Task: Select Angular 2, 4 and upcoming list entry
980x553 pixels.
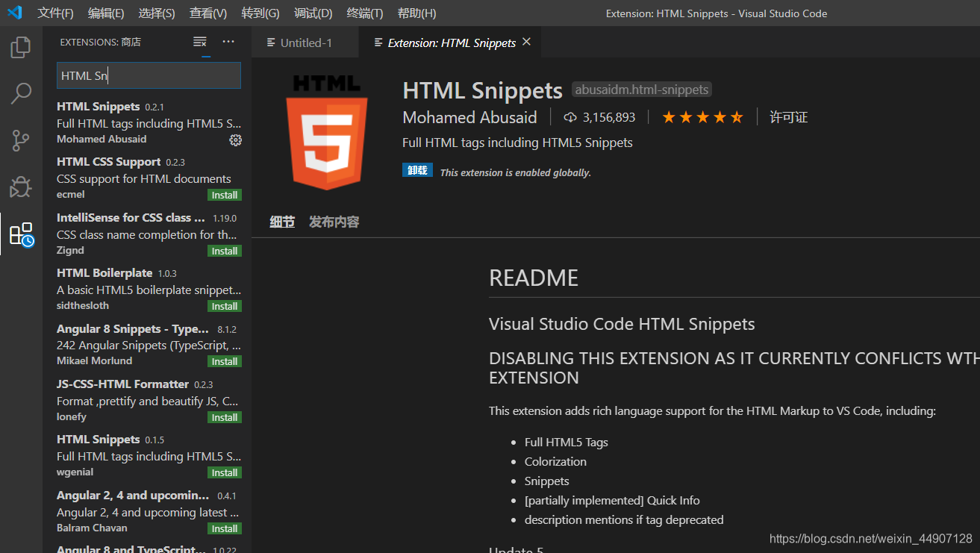Action: tap(147, 511)
